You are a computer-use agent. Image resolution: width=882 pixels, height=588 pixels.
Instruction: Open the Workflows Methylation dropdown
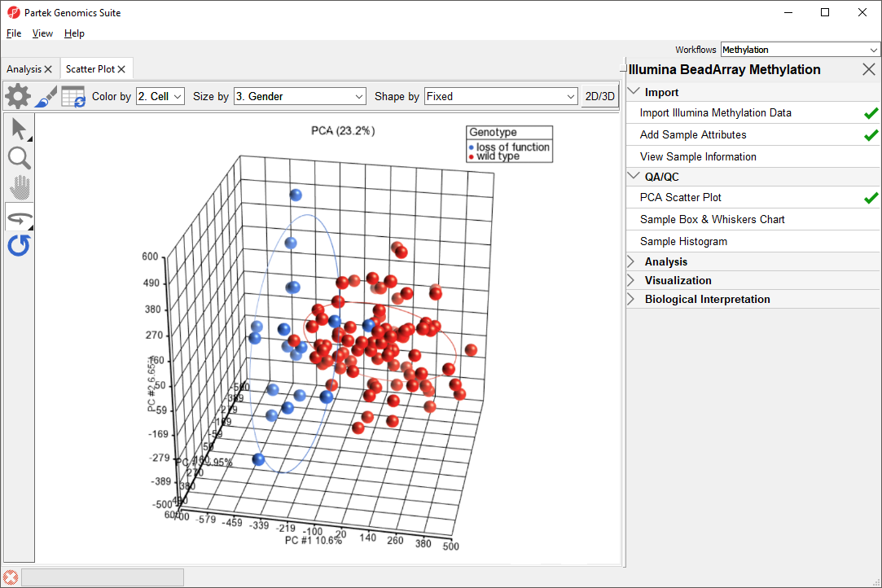click(x=800, y=50)
